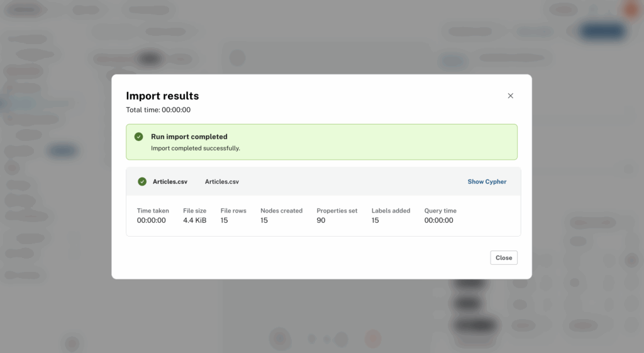The height and width of the screenshot is (353, 644).
Task: Click the value 90 under Properties set
Action: [321, 220]
